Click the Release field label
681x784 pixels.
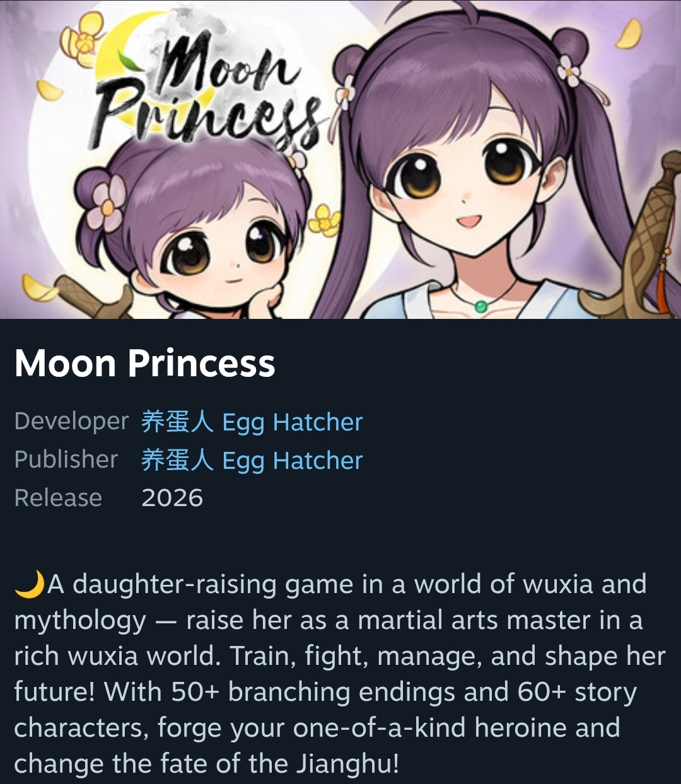[58, 498]
